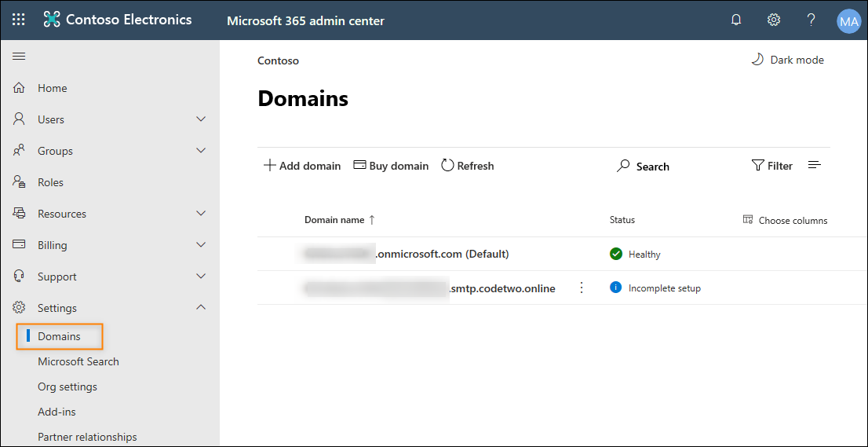This screenshot has width=868, height=447.
Task: Open Org settings
Action: 67,387
